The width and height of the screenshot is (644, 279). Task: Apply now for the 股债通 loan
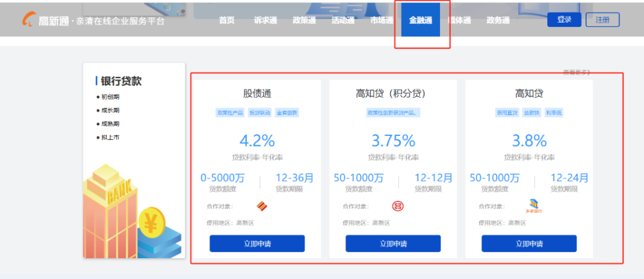click(x=257, y=244)
